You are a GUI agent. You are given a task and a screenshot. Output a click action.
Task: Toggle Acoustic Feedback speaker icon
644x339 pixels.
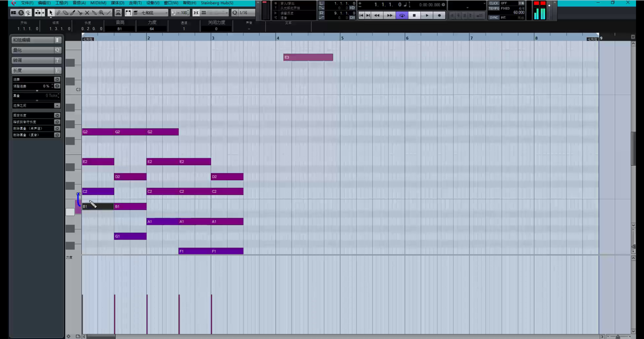pyautogui.click(x=28, y=13)
